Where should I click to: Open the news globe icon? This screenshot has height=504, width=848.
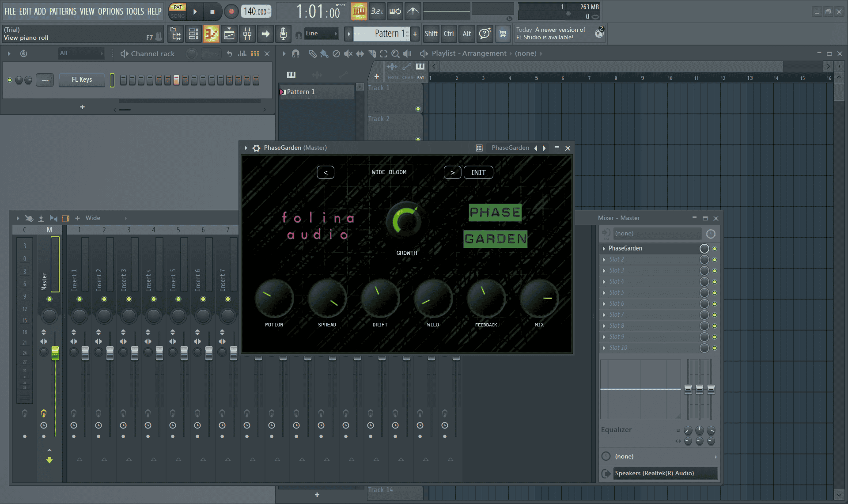point(599,33)
